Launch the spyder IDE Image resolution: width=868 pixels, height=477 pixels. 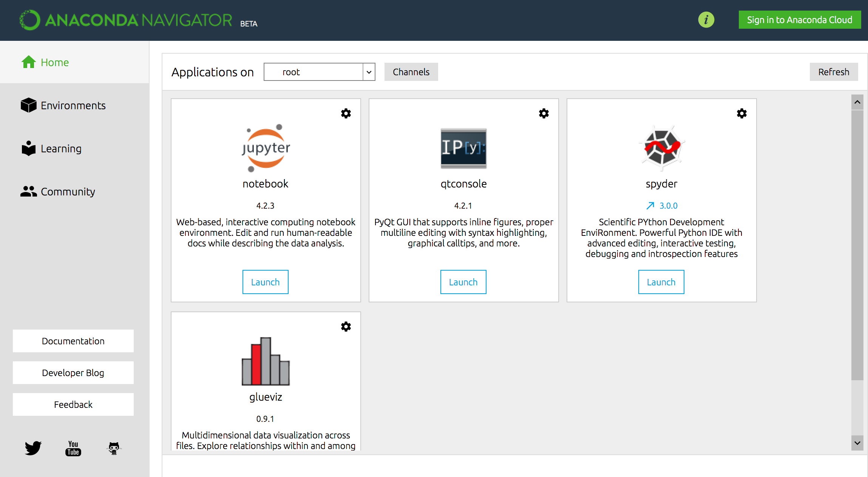tap(661, 282)
